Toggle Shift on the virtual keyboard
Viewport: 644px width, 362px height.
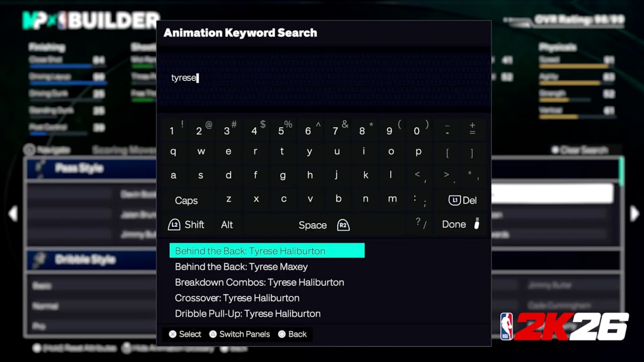[x=187, y=225]
